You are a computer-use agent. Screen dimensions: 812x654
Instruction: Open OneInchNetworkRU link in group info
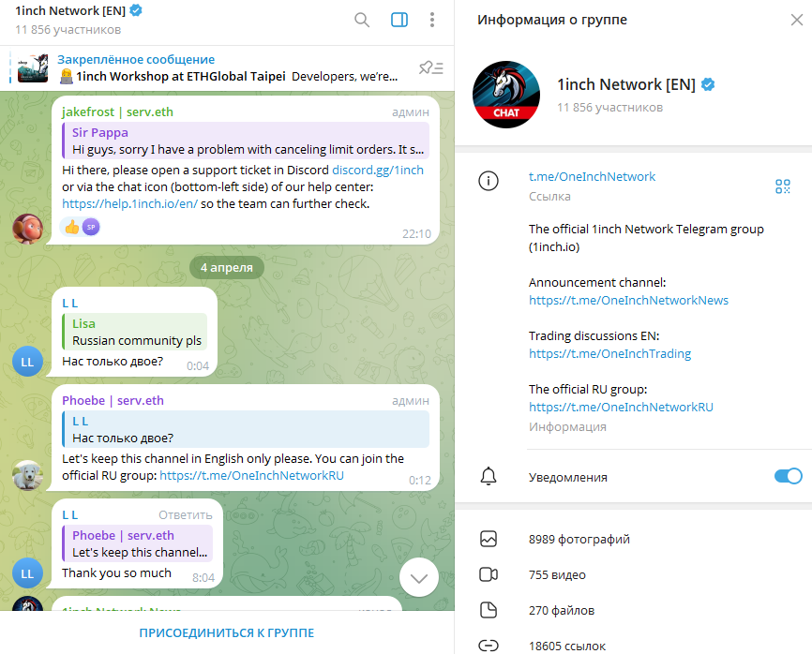[x=621, y=407]
